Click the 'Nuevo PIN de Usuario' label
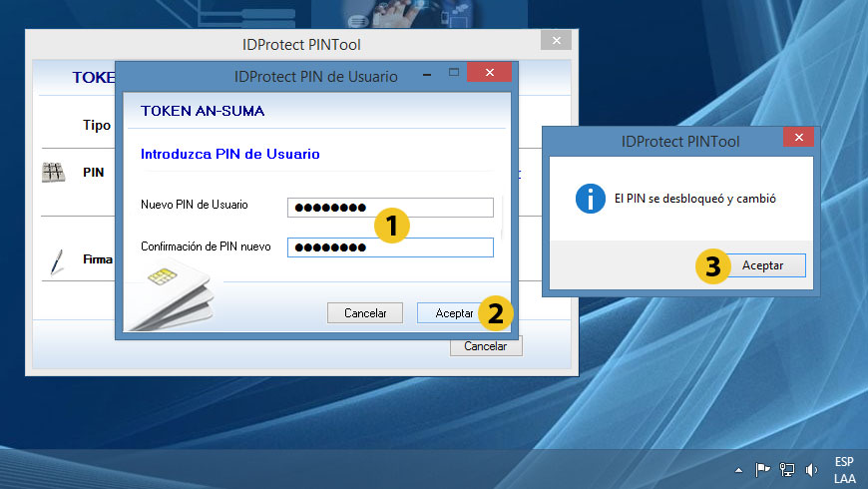The image size is (868, 489). 195,205
